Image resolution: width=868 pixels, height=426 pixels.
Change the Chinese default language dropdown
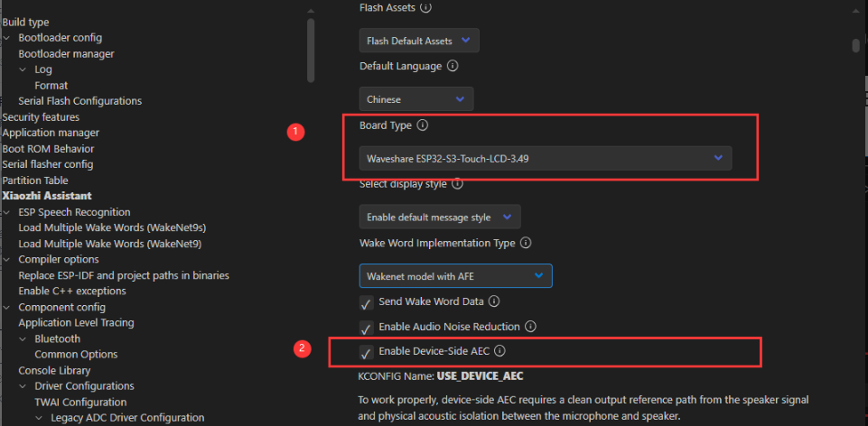click(x=415, y=99)
